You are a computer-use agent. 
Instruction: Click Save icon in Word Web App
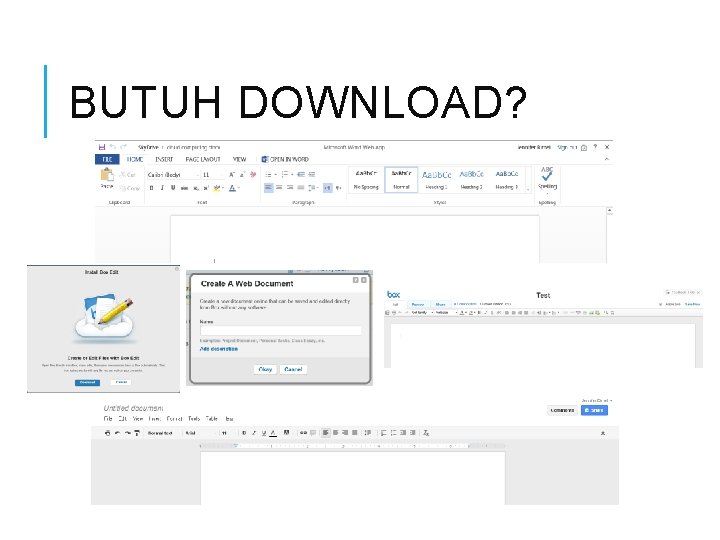(101, 147)
